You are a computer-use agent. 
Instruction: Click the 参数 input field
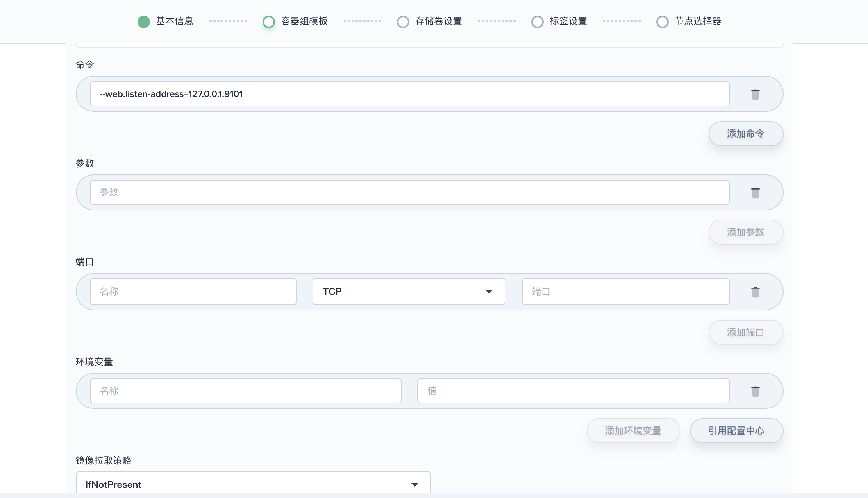pyautogui.click(x=409, y=192)
